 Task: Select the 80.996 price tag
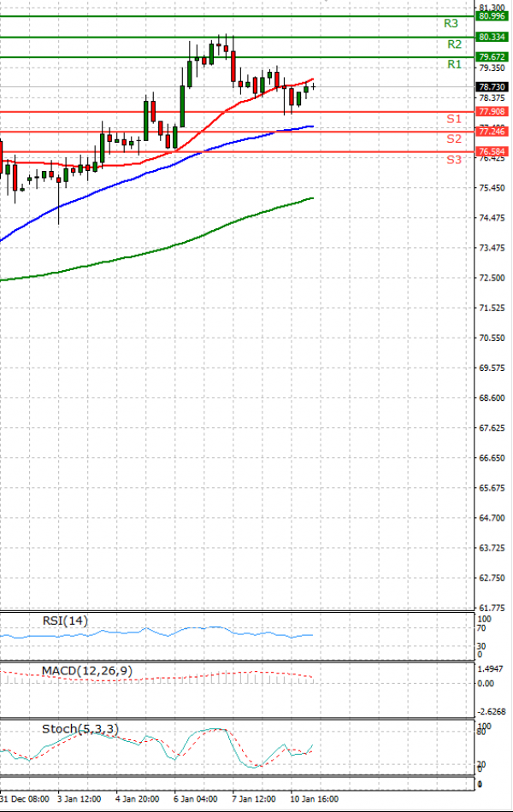492,16
